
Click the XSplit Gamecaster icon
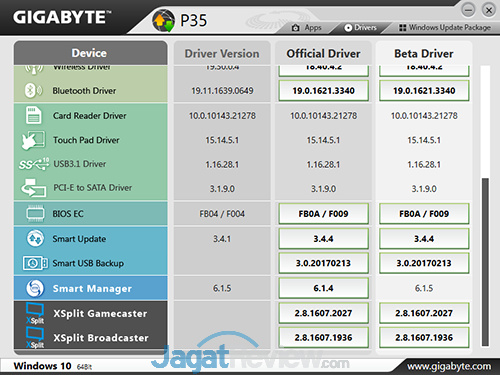coord(35,313)
